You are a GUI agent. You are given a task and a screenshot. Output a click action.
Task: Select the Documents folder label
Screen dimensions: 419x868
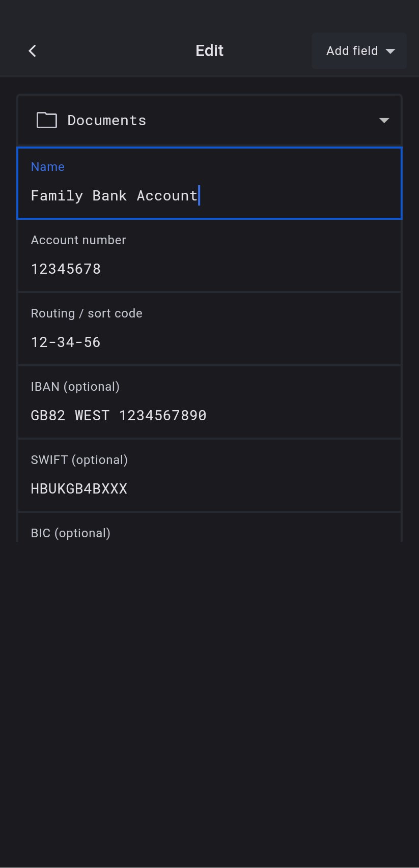point(107,121)
